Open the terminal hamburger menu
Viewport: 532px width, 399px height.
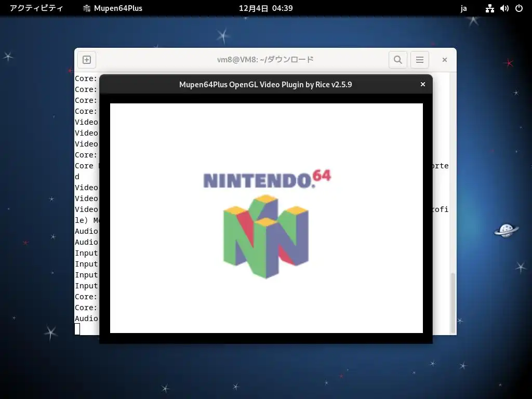pyautogui.click(x=420, y=60)
